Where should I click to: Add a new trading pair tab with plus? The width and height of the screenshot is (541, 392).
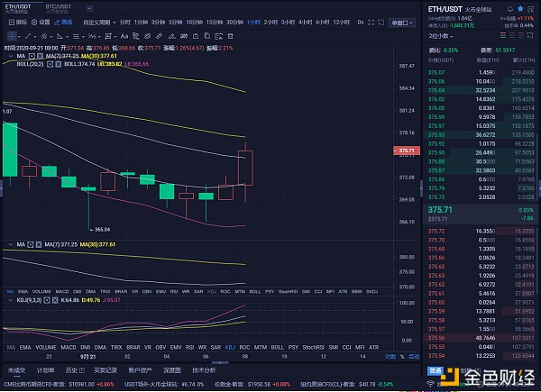click(89, 8)
